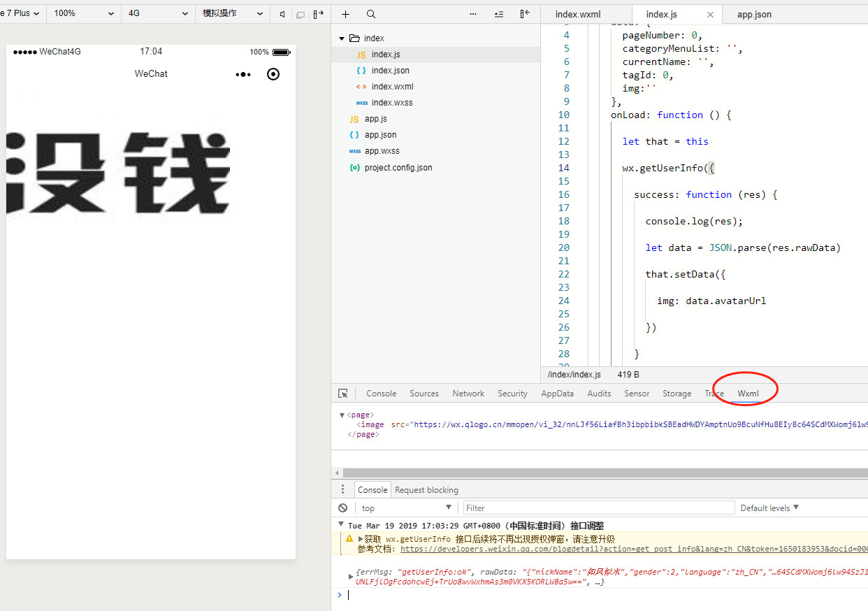Click the element inspector cursor icon
The width and height of the screenshot is (868, 611).
(343, 394)
